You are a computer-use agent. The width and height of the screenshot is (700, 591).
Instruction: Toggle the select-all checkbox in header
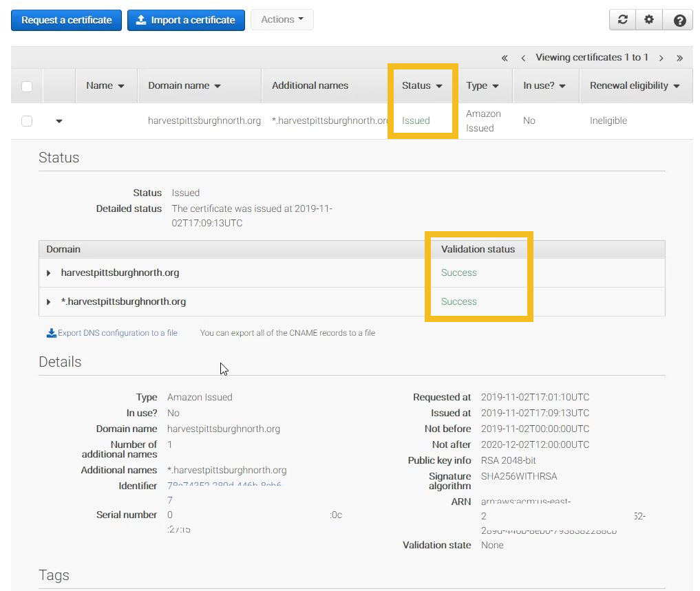click(x=27, y=86)
